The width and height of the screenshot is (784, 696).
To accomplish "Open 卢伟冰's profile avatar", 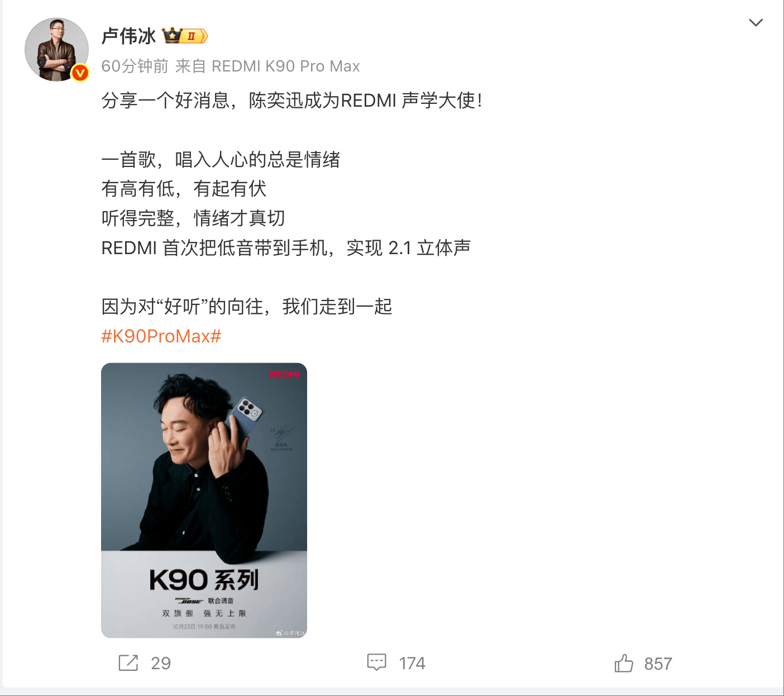I will point(56,49).
